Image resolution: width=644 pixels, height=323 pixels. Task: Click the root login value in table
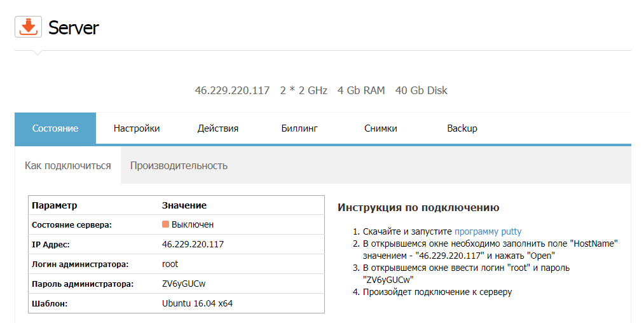click(x=170, y=264)
